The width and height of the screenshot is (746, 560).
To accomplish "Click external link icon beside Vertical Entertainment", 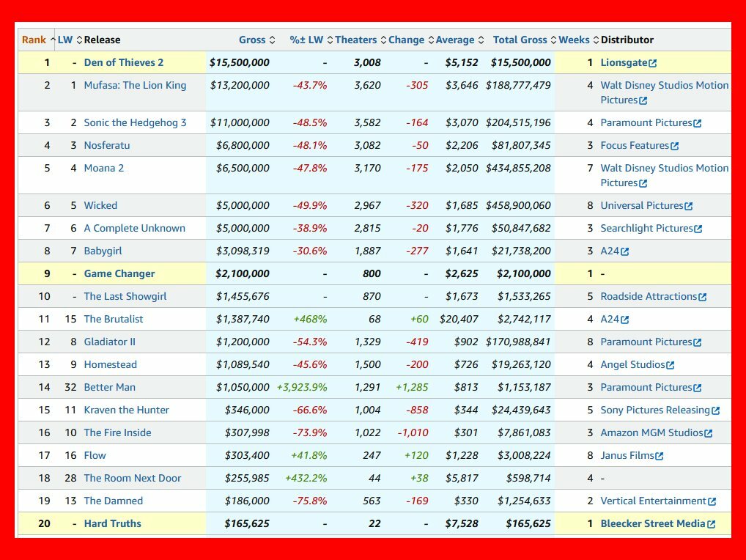I will click(x=712, y=502).
